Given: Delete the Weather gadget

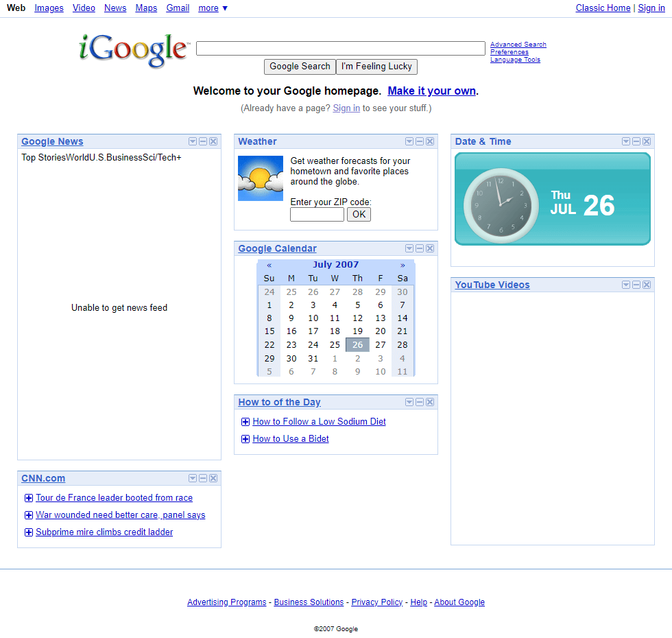Looking at the screenshot, I should tap(431, 141).
